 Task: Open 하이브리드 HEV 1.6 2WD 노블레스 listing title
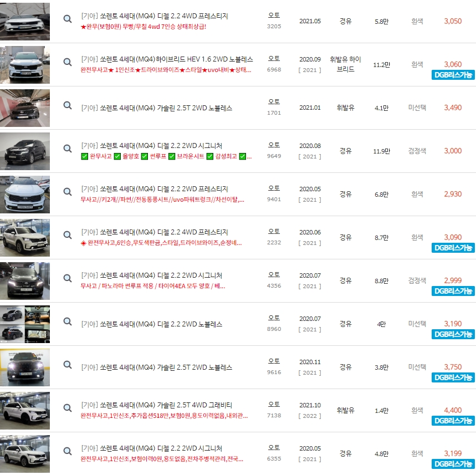click(167, 59)
